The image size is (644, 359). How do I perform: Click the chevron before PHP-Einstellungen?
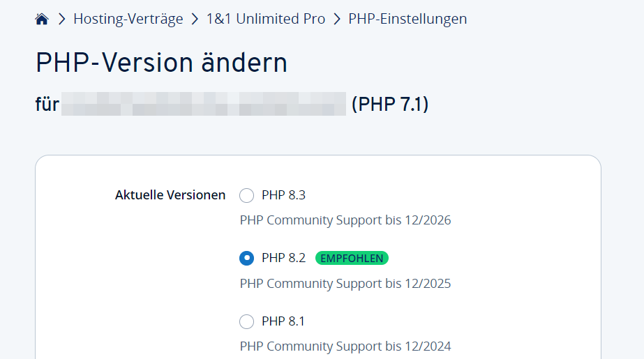point(337,20)
